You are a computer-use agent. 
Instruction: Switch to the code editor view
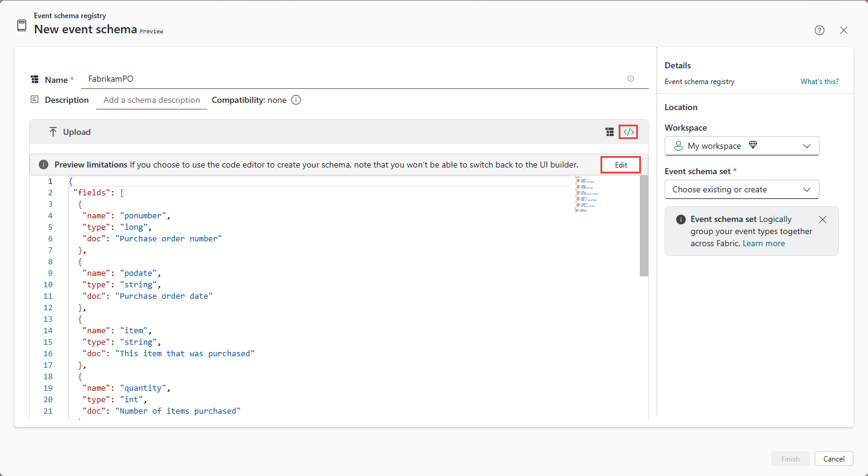pyautogui.click(x=628, y=131)
